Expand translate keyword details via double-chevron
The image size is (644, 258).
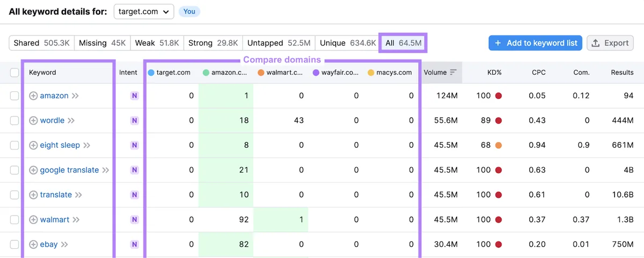point(78,195)
